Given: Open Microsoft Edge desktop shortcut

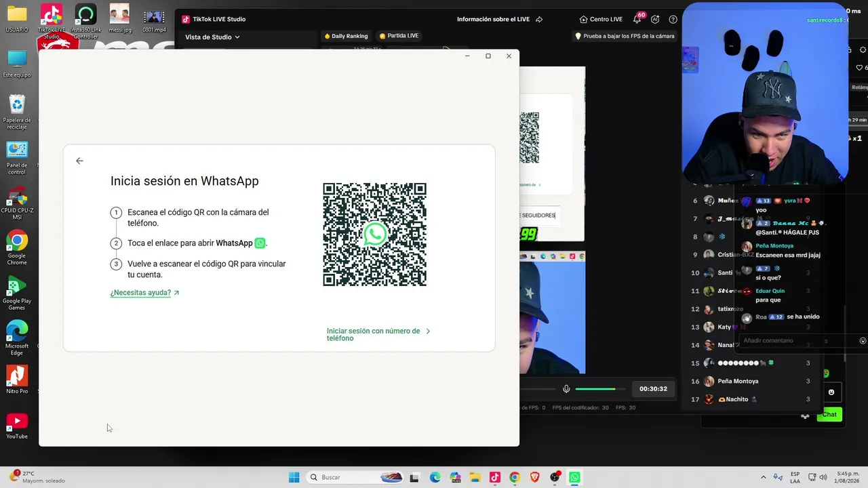Looking at the screenshot, I should tap(17, 338).
